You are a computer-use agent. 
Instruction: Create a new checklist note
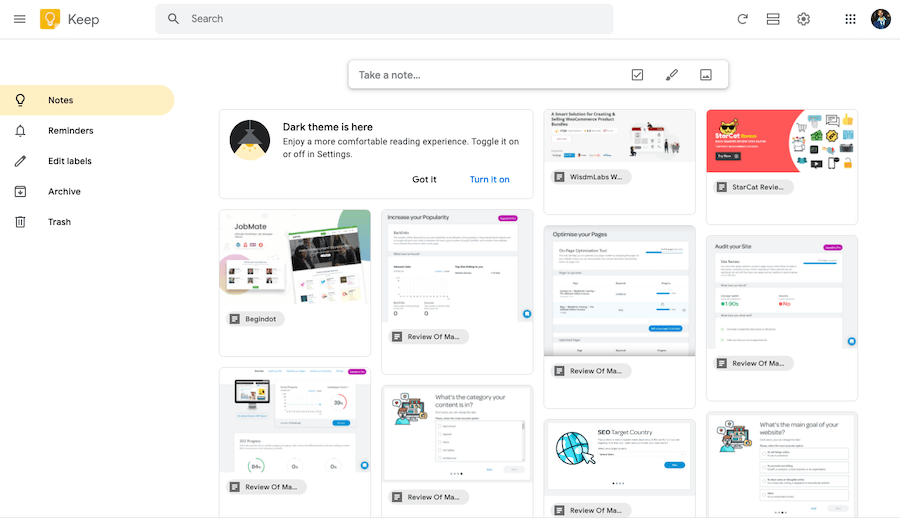pyautogui.click(x=637, y=75)
